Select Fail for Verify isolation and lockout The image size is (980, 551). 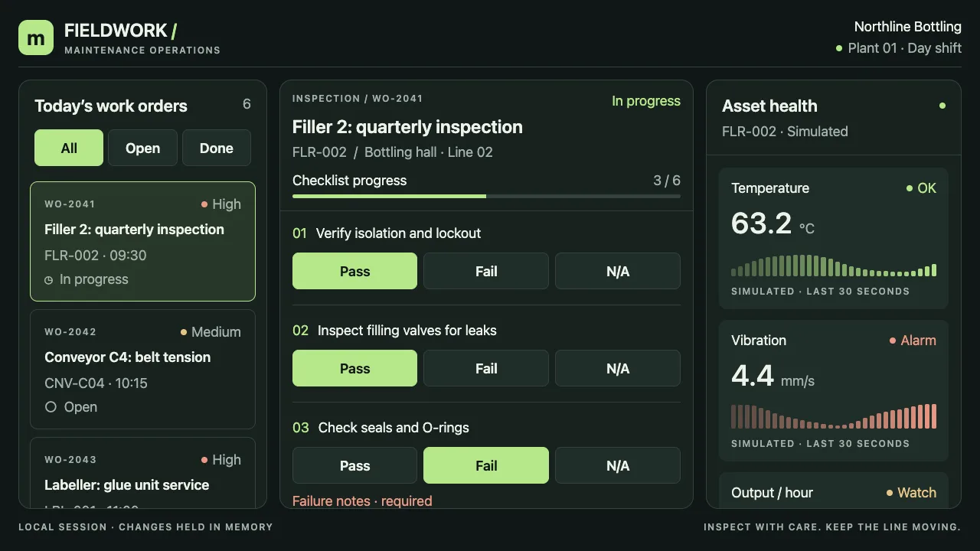coord(486,271)
